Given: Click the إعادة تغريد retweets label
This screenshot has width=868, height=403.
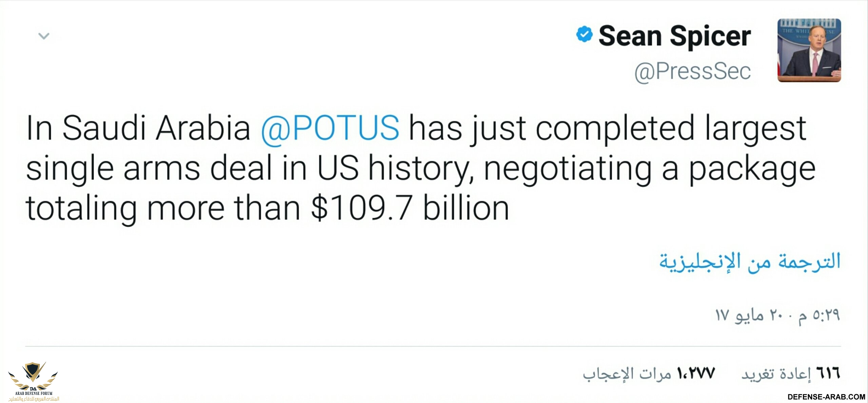Looking at the screenshot, I should pos(776,374).
